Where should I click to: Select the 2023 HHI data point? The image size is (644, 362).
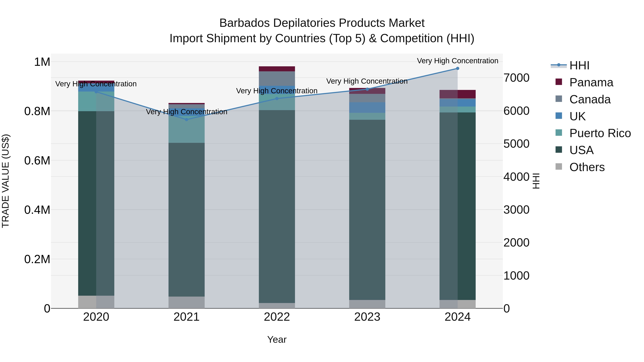tap(367, 89)
